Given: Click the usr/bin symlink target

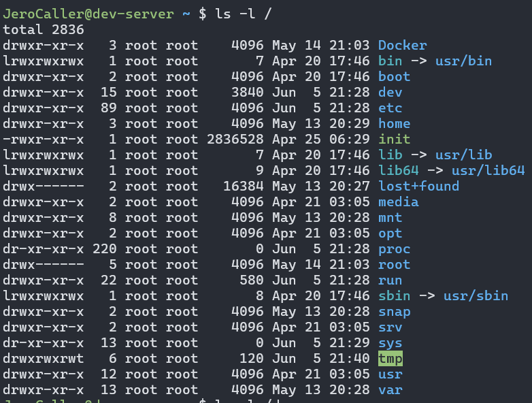Looking at the screenshot, I should pos(463,61).
